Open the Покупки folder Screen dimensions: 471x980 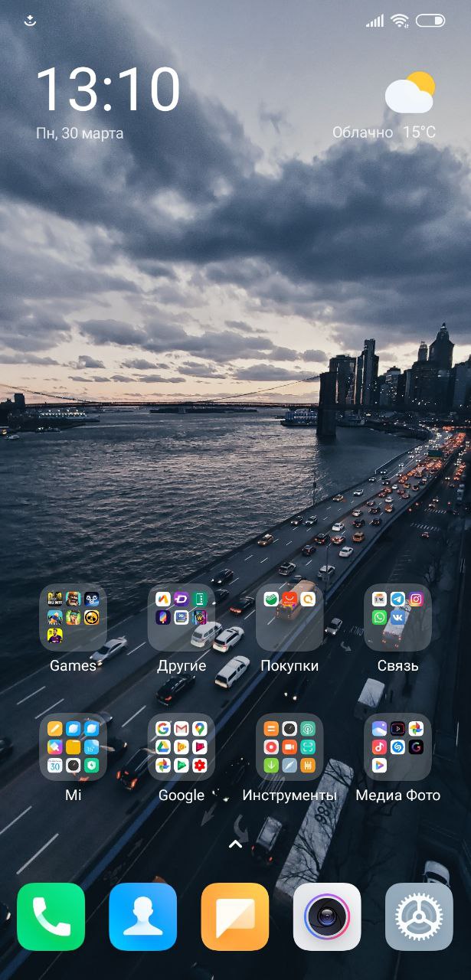pos(289,618)
